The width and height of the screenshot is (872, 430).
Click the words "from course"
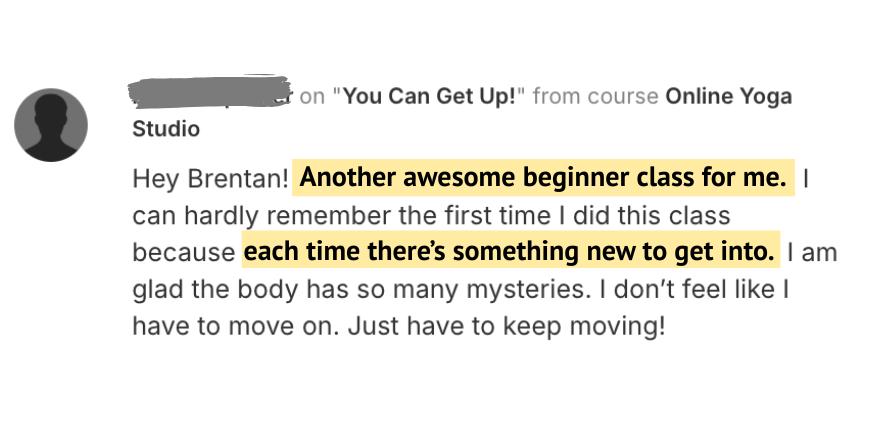pyautogui.click(x=595, y=97)
